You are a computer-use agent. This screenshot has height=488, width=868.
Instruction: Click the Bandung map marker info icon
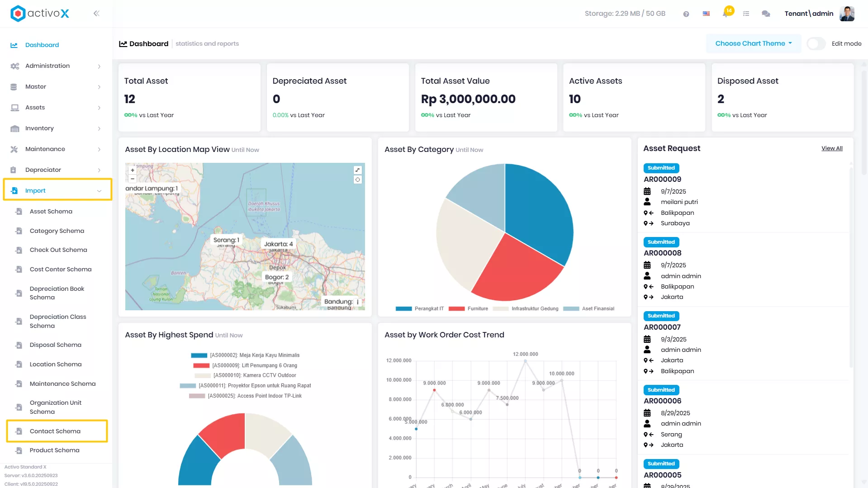click(358, 302)
